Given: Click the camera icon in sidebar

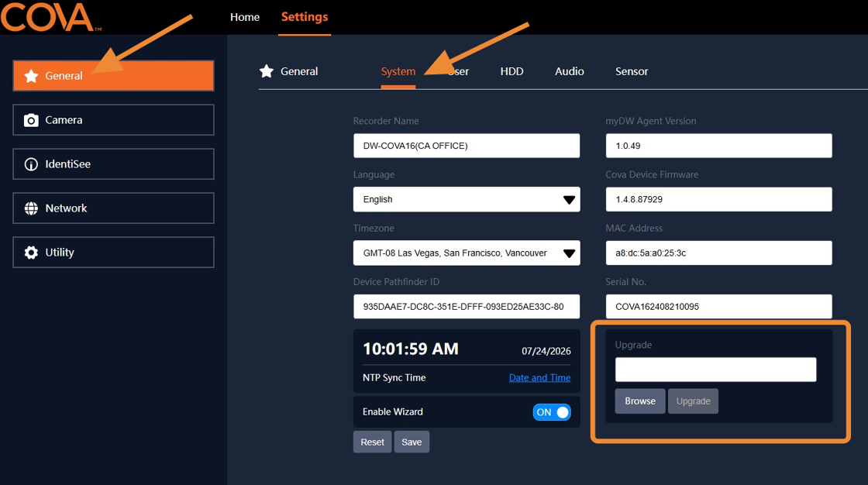Looking at the screenshot, I should 31,120.
